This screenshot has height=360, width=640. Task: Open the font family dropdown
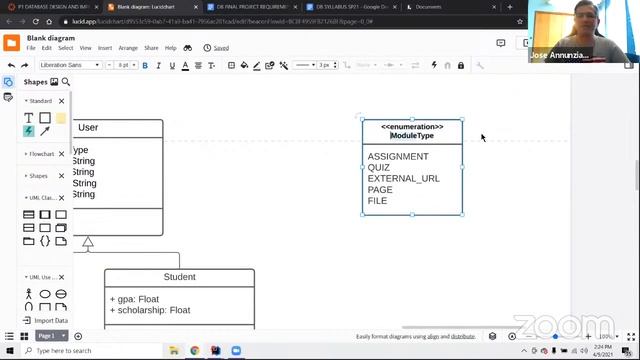coord(70,65)
